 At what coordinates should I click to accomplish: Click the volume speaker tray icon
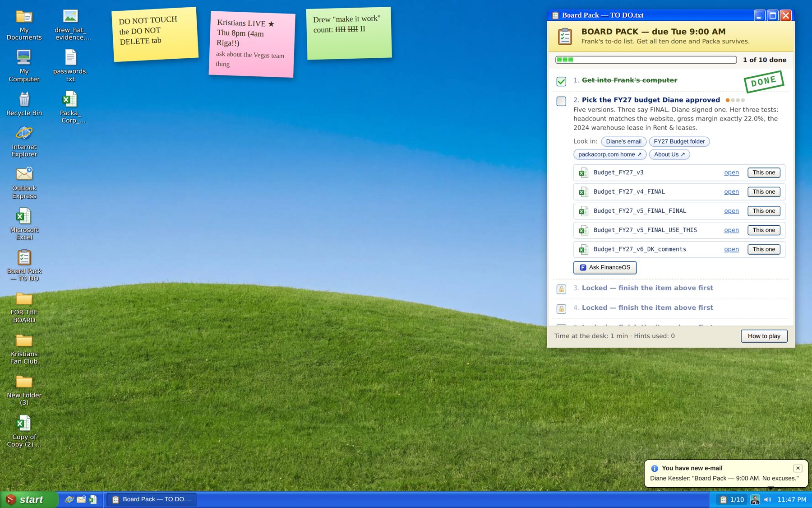coord(767,499)
